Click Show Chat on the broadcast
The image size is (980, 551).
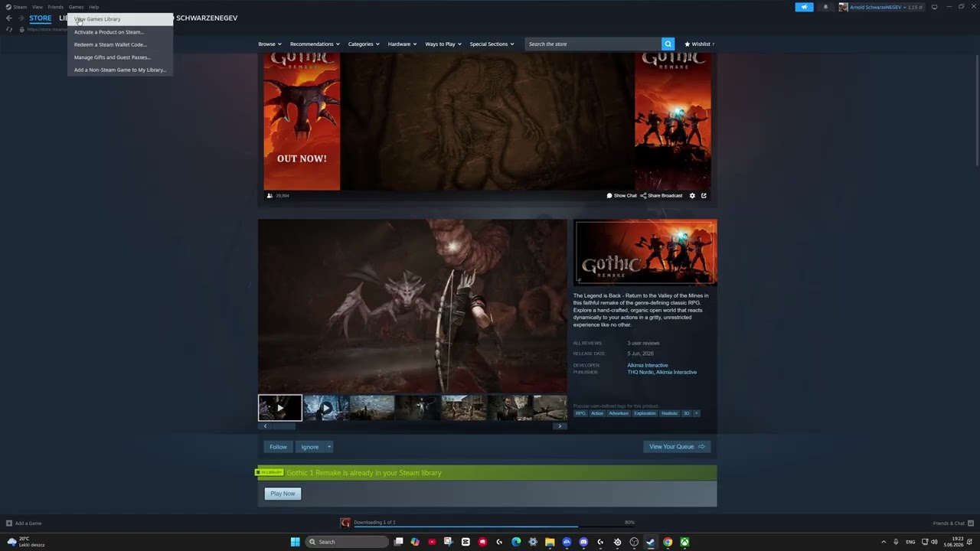(622, 195)
